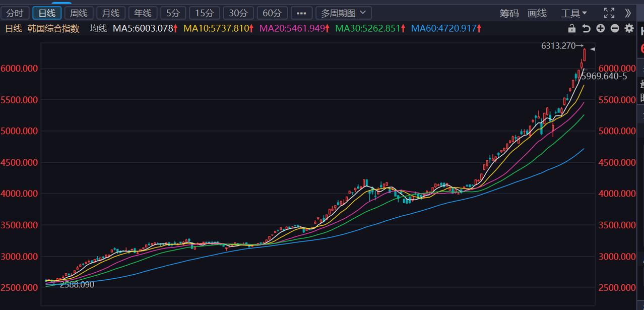Expand the 多周期图 dropdown
The image size is (644, 310).
(x=342, y=13)
